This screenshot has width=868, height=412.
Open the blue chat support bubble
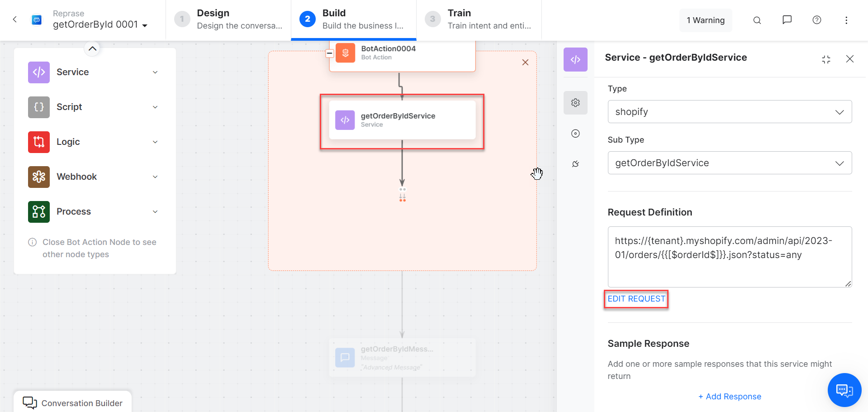click(x=844, y=390)
